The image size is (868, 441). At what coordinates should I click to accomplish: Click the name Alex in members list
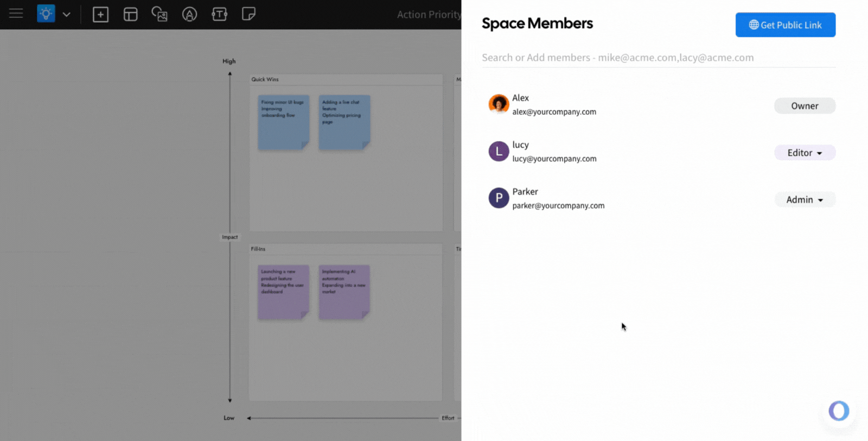pos(520,98)
